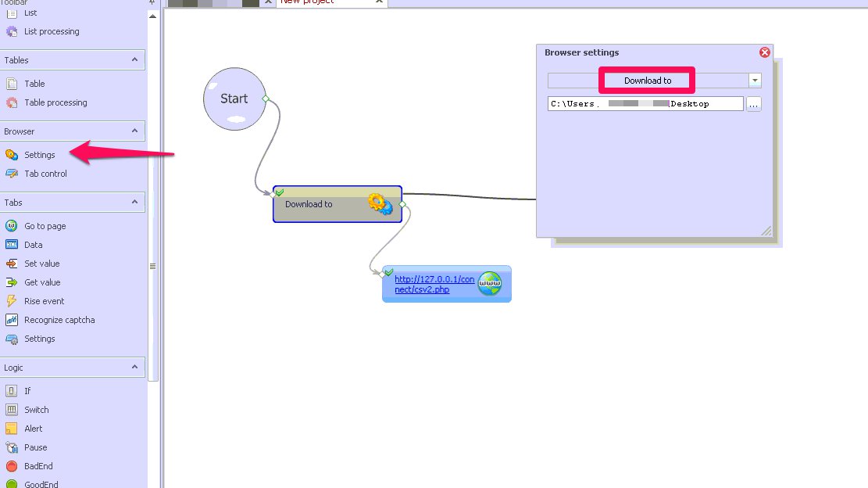
Task: Click the www globe icon on URL node
Action: click(x=490, y=283)
